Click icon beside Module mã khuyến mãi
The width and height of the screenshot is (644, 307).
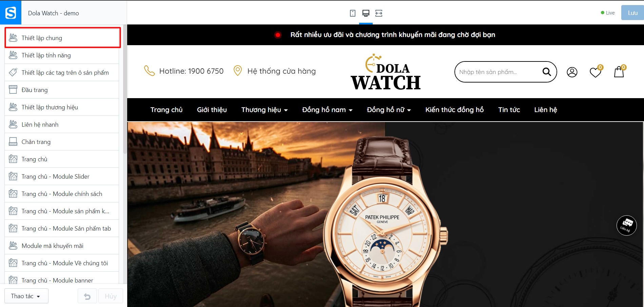click(13, 246)
